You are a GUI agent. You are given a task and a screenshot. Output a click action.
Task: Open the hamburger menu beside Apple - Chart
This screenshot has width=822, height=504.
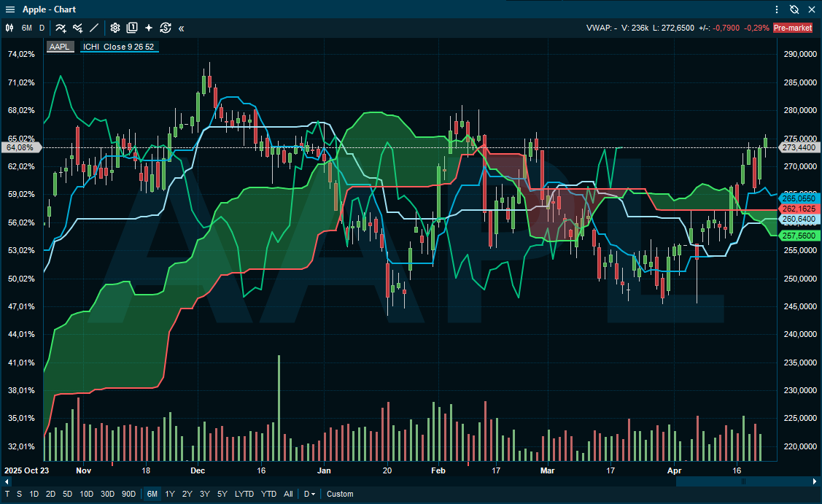(10, 9)
